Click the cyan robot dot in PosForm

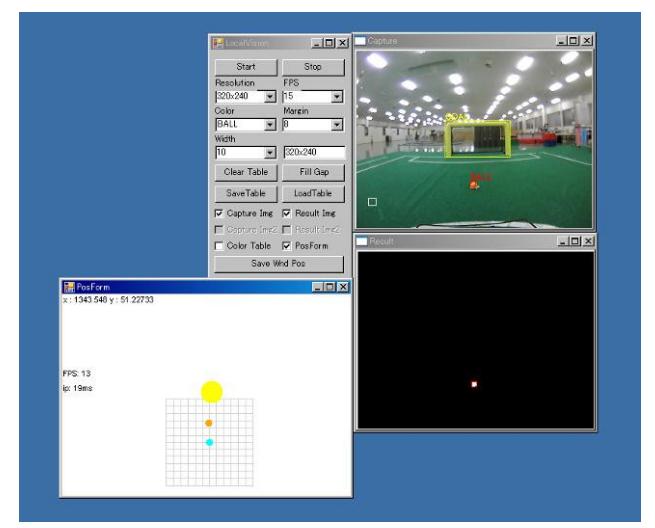[x=209, y=442]
